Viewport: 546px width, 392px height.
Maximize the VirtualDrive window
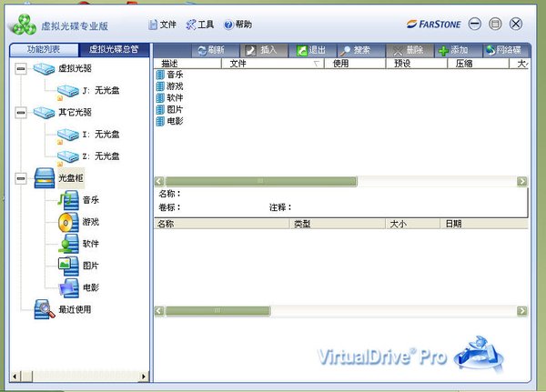click(x=495, y=24)
